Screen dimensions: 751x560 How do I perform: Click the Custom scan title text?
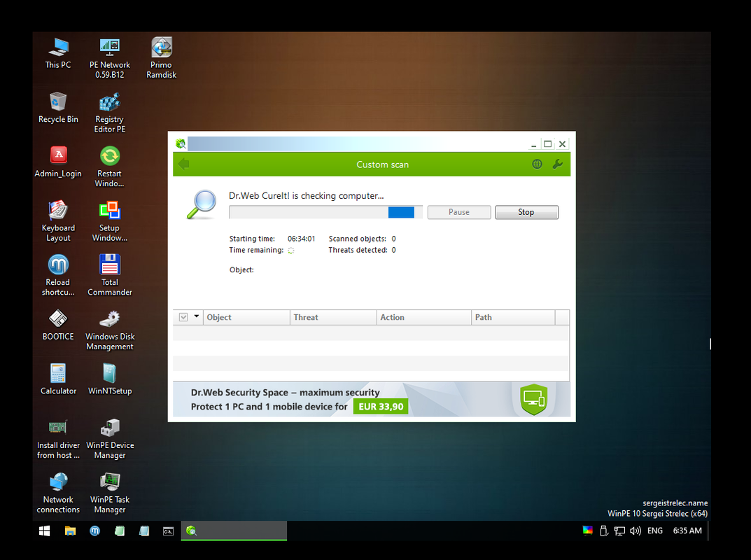(382, 164)
